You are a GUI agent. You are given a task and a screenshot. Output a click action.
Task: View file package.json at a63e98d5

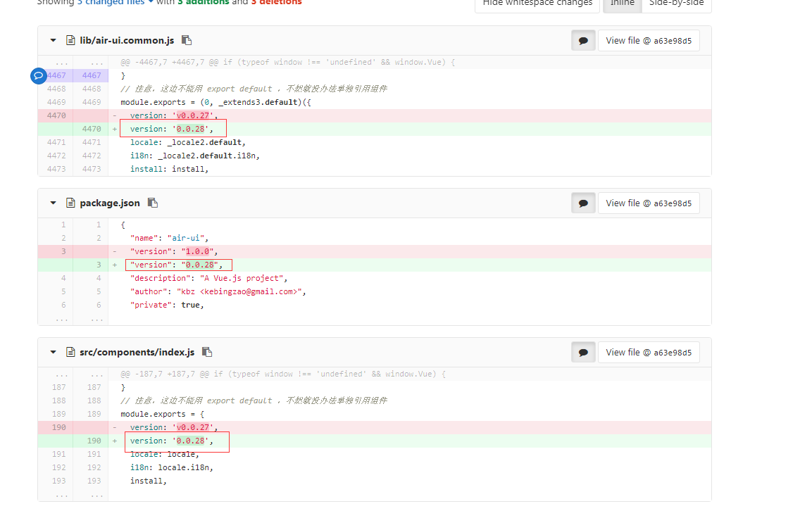649,203
